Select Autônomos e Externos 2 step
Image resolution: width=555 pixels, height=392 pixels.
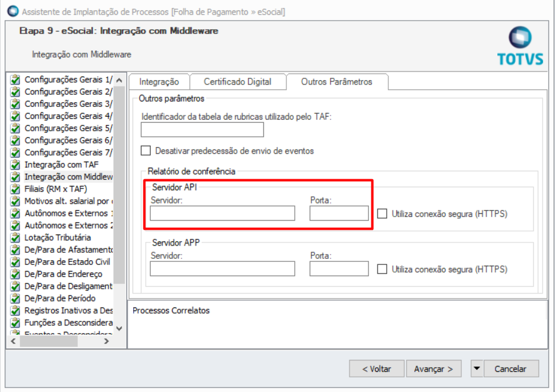(x=69, y=225)
